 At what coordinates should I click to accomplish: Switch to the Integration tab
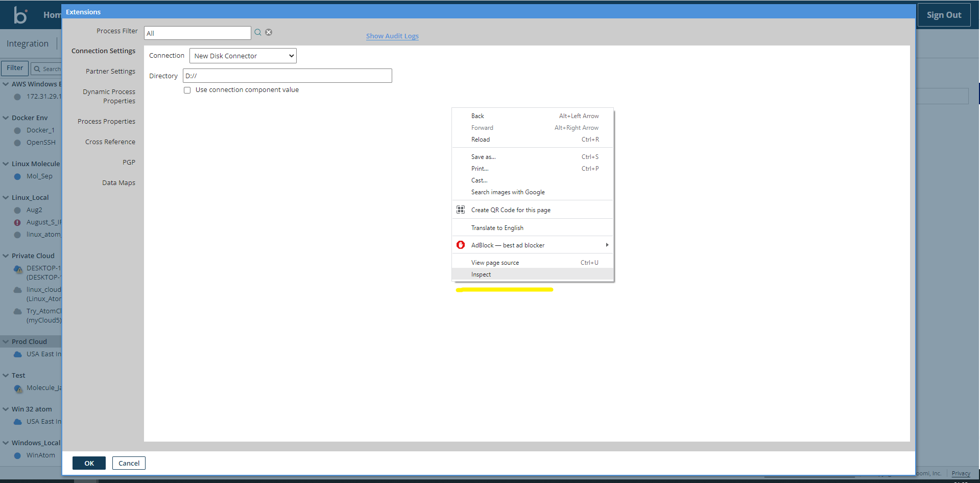click(x=27, y=43)
